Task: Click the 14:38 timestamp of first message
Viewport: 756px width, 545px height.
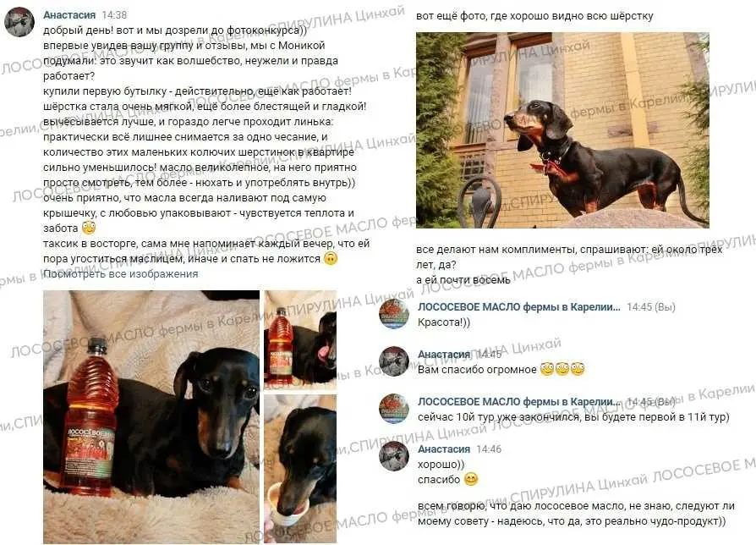Action: pyautogui.click(x=114, y=15)
